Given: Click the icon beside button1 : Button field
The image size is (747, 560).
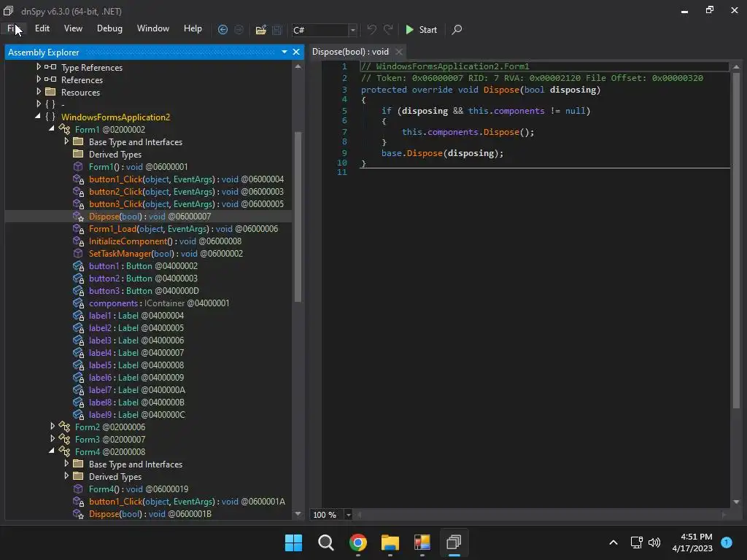Looking at the screenshot, I should pos(78,266).
